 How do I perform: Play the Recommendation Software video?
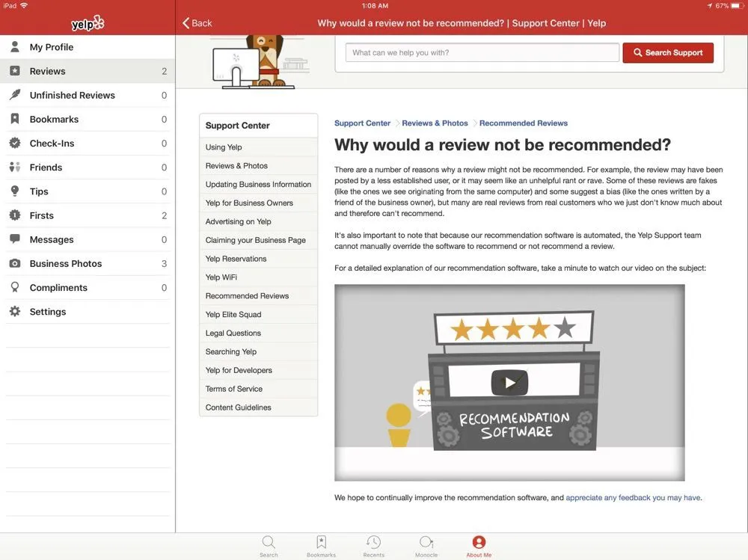509,383
